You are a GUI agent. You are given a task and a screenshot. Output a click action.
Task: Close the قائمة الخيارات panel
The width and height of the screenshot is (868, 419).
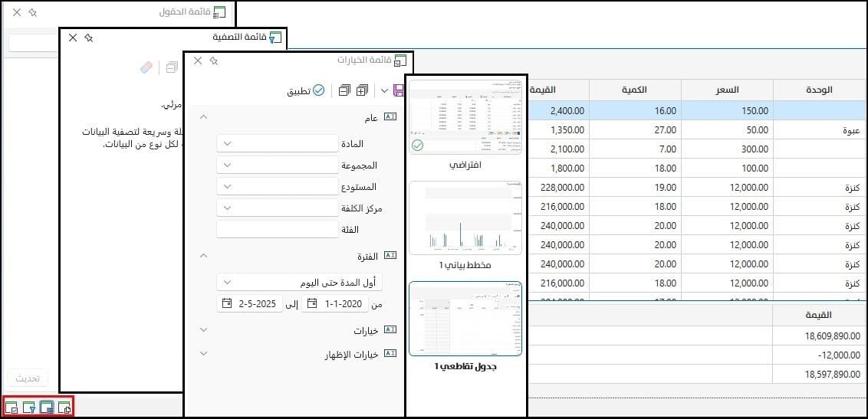point(198,61)
